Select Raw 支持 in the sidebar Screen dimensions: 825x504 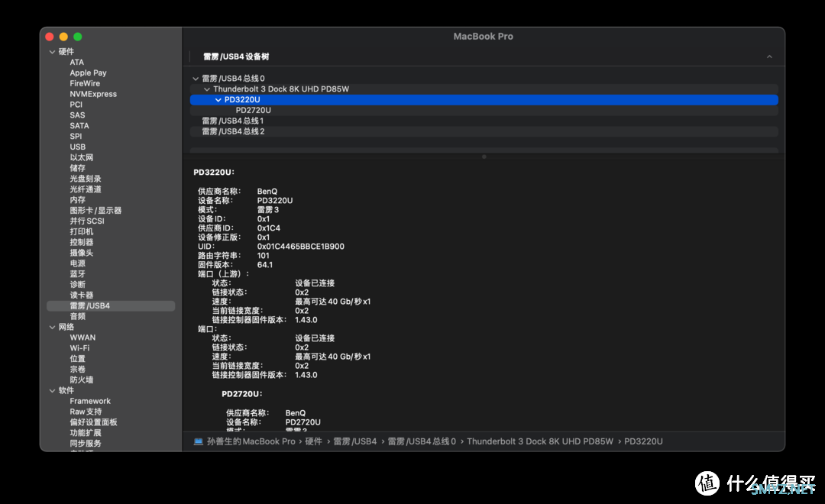tap(86, 412)
